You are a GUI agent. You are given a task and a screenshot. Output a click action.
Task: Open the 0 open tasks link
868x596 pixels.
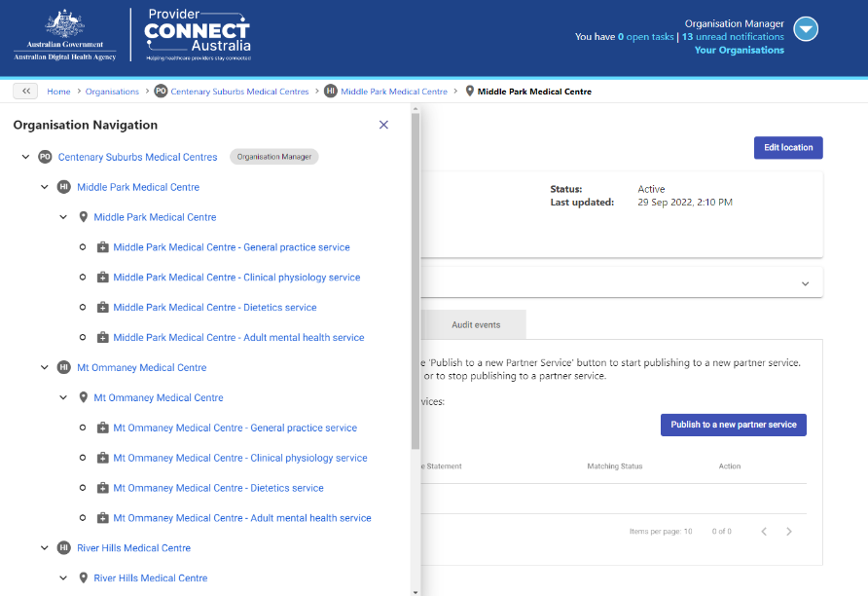point(645,37)
